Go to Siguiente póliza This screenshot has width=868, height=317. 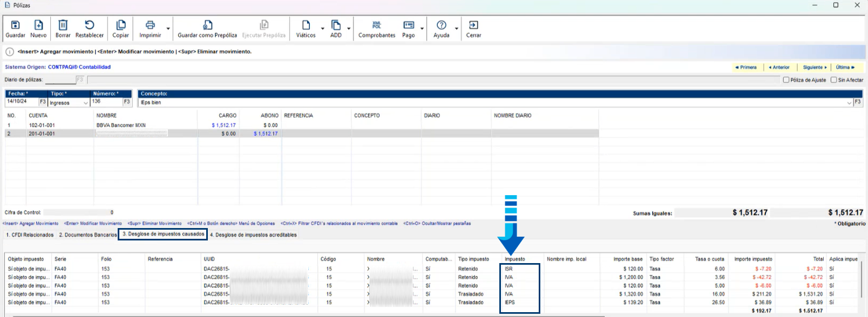coord(815,67)
